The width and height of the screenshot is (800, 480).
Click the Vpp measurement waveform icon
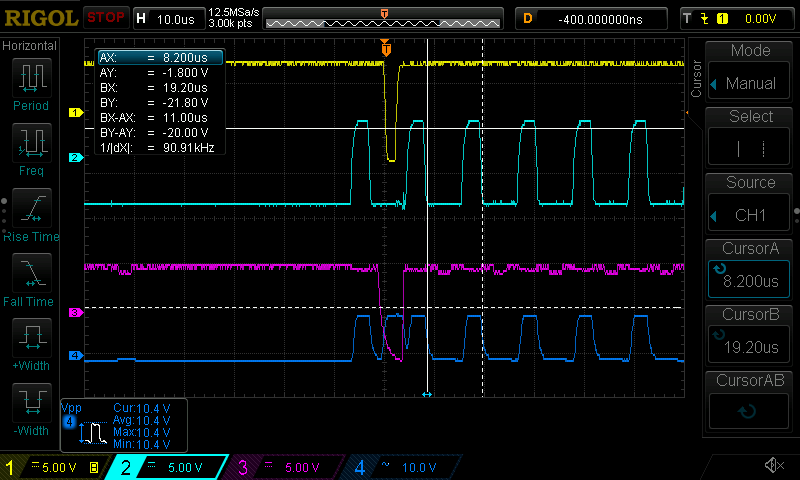[93, 433]
